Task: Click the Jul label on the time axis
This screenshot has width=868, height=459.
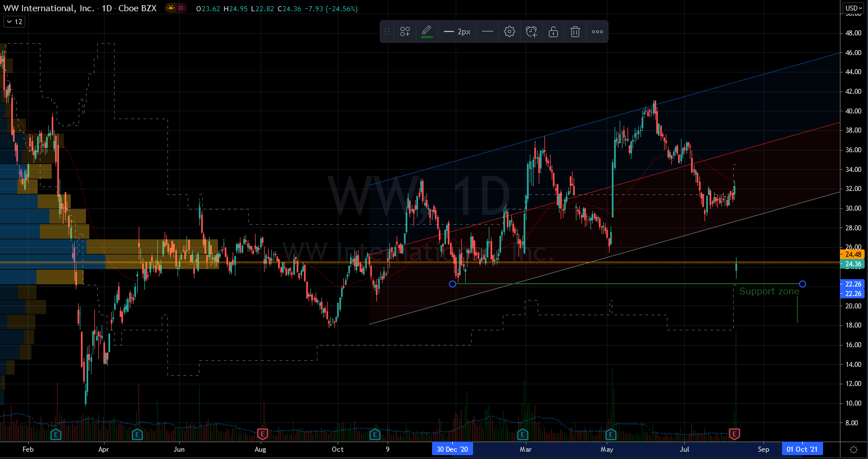Action: point(685,449)
